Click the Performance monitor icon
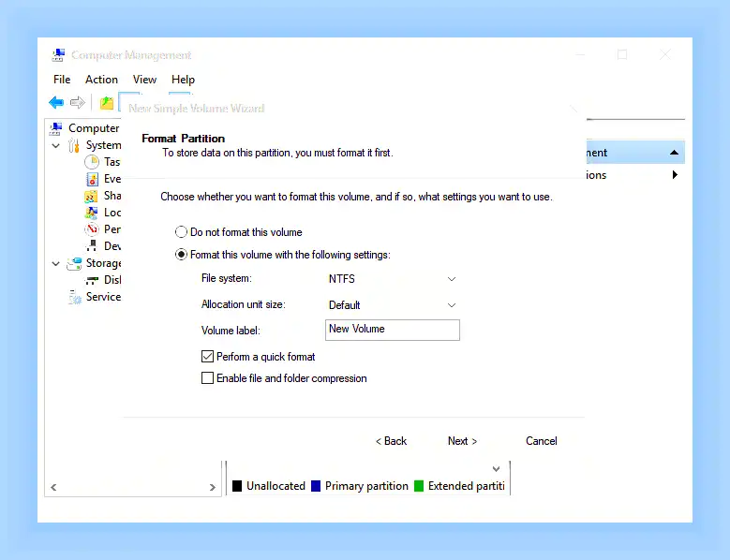 tap(92, 229)
